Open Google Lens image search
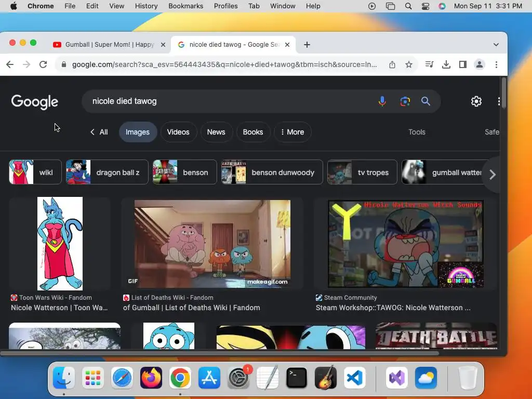This screenshot has height=399, width=532. [x=405, y=101]
